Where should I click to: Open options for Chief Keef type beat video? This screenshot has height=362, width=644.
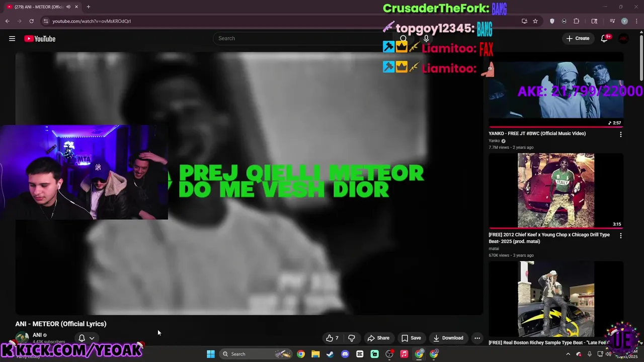click(x=620, y=235)
